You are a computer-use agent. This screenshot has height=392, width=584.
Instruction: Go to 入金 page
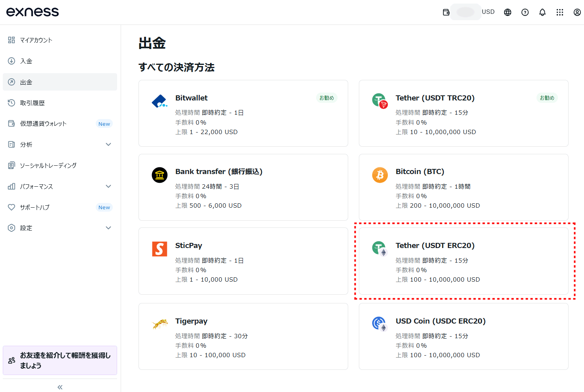pos(60,61)
